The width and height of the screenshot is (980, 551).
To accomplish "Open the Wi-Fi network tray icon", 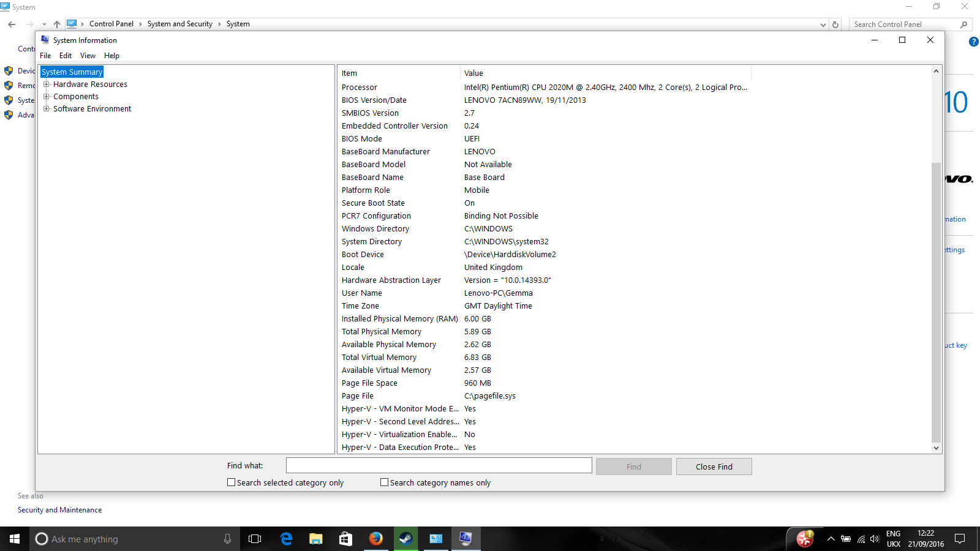I will click(861, 539).
